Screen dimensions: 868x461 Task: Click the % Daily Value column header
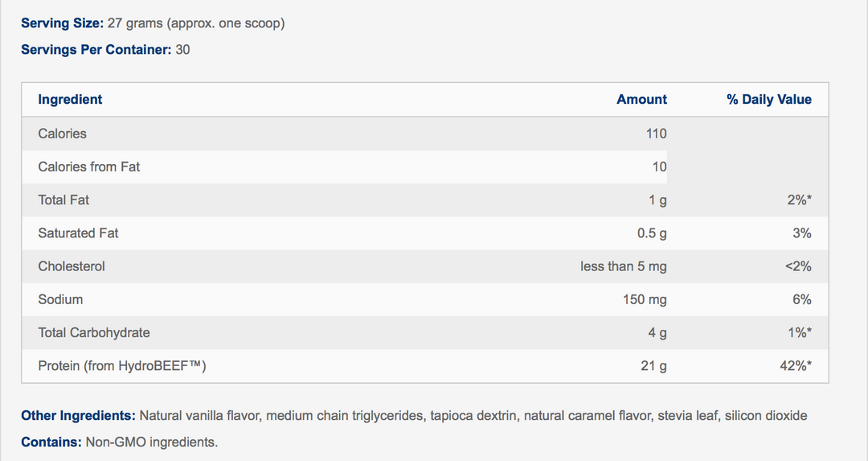pos(769,100)
